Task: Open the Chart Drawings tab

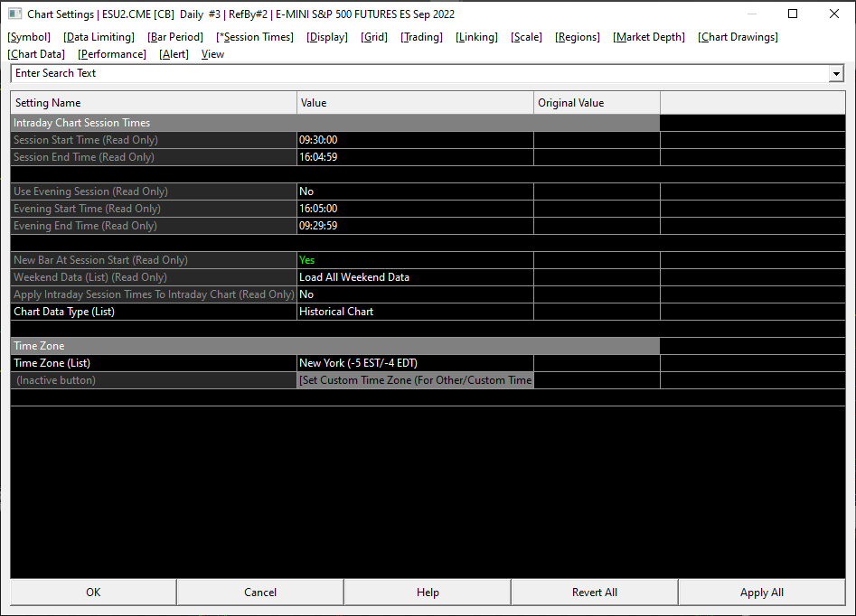Action: click(x=738, y=37)
